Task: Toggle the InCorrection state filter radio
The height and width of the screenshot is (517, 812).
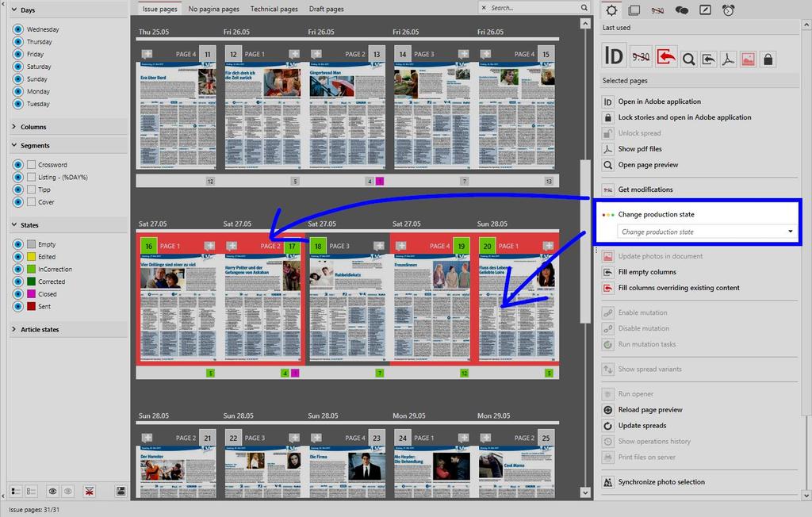Action: pyautogui.click(x=18, y=270)
